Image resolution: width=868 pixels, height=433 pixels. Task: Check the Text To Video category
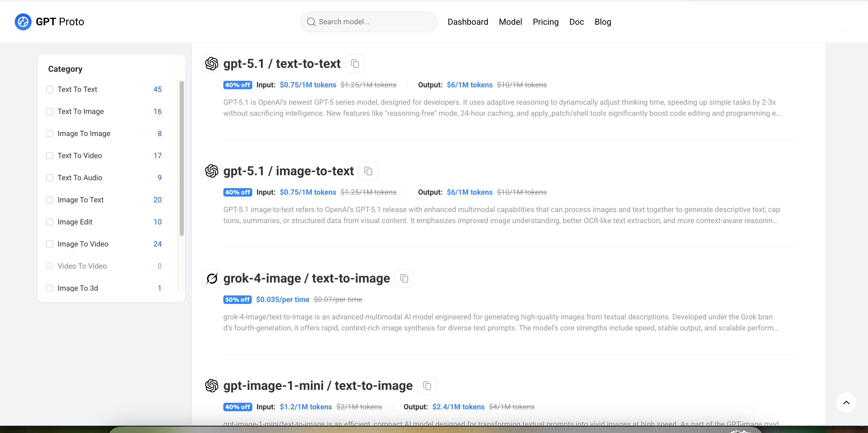tap(49, 156)
